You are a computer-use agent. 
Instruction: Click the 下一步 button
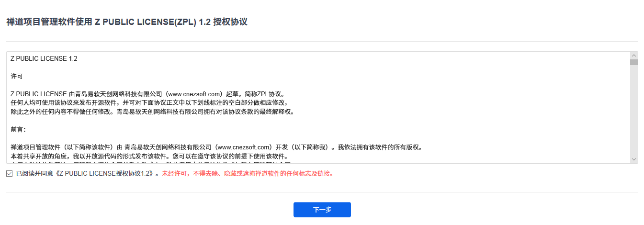pos(322,210)
